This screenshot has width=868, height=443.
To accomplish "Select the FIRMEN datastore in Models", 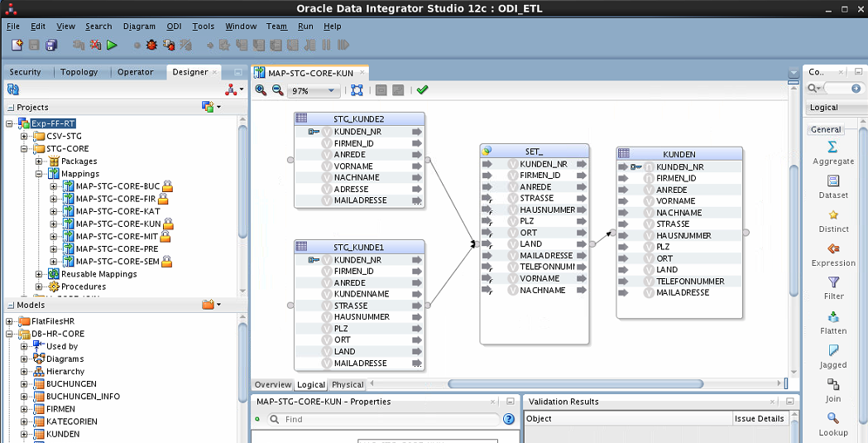I will point(60,409).
